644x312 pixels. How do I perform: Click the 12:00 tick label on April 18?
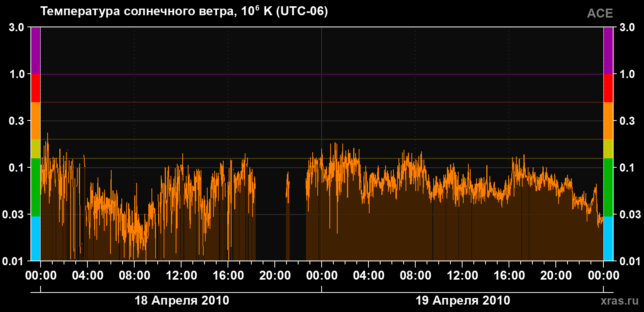pyautogui.click(x=181, y=276)
